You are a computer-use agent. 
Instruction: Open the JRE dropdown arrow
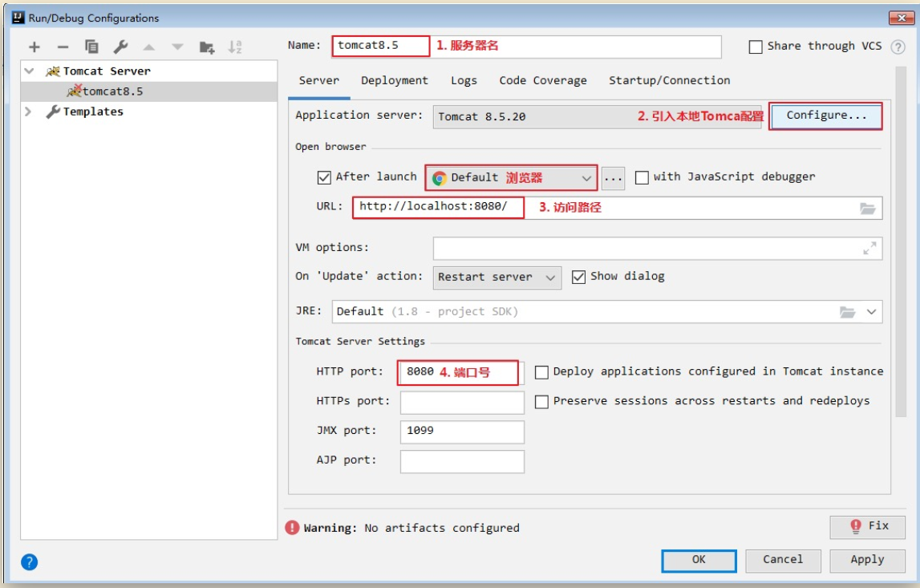tap(871, 311)
